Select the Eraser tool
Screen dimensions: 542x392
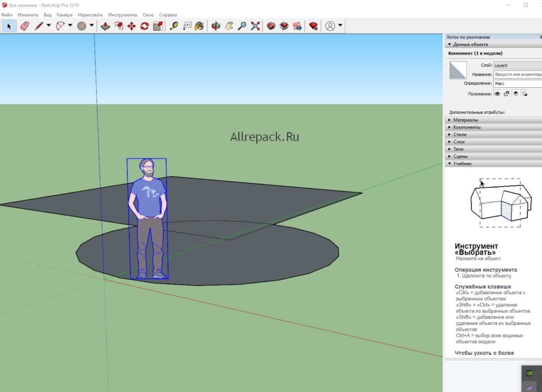[x=24, y=26]
